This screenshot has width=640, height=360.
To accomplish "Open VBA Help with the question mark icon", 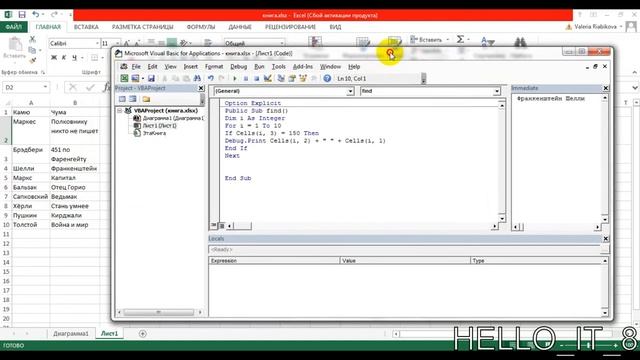I will [x=327, y=78].
